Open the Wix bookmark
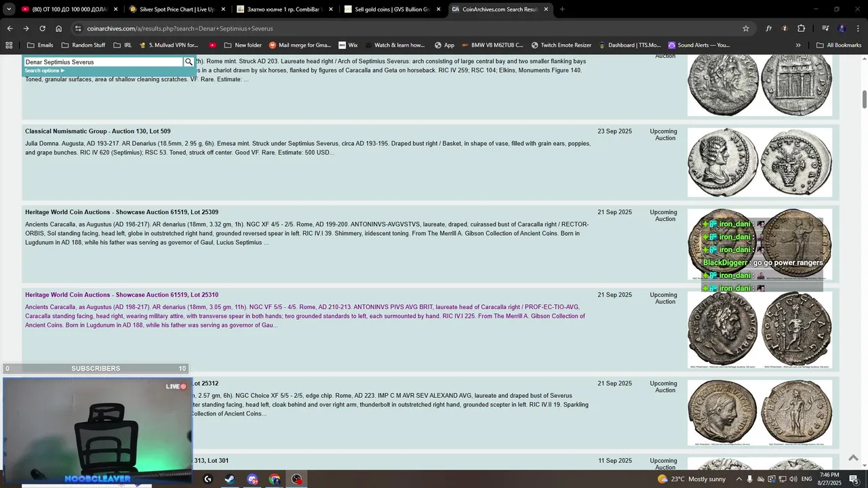The width and height of the screenshot is (868, 488). click(347, 45)
